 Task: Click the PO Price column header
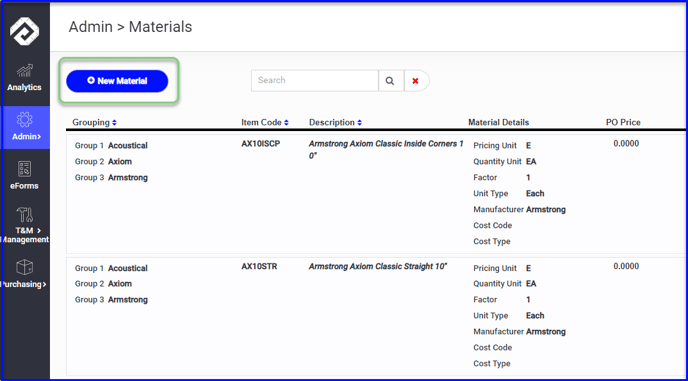pyautogui.click(x=623, y=122)
